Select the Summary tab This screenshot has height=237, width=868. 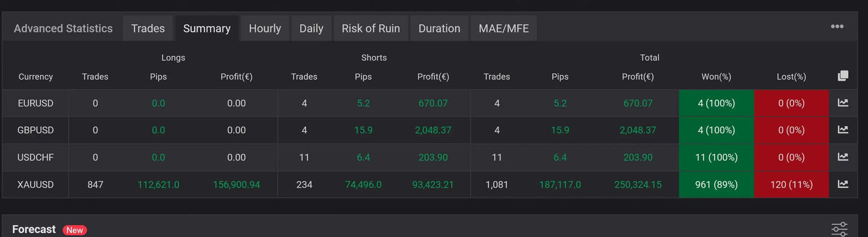point(207,28)
